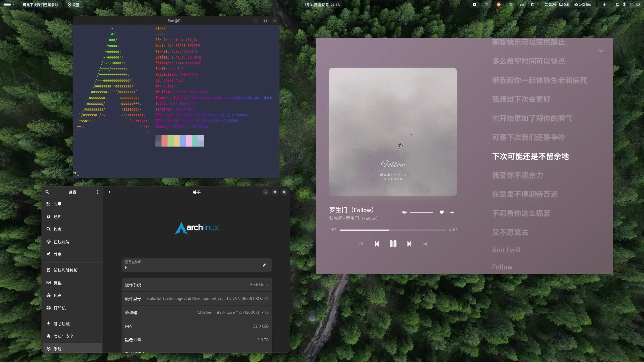The height and width of the screenshot is (362, 644).
Task: Go back from About page
Action: coord(109,192)
